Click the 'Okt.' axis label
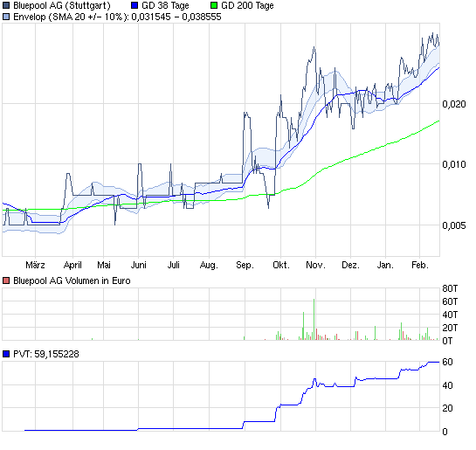 pos(281,265)
